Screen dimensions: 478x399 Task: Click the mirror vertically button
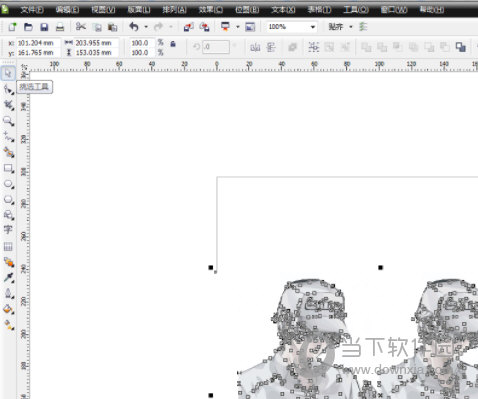271,47
